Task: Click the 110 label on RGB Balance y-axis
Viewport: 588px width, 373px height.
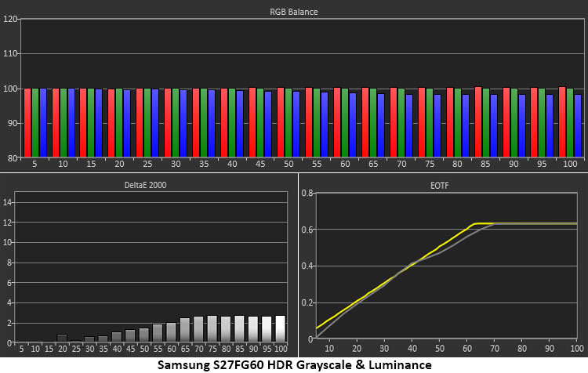Action: (x=10, y=53)
